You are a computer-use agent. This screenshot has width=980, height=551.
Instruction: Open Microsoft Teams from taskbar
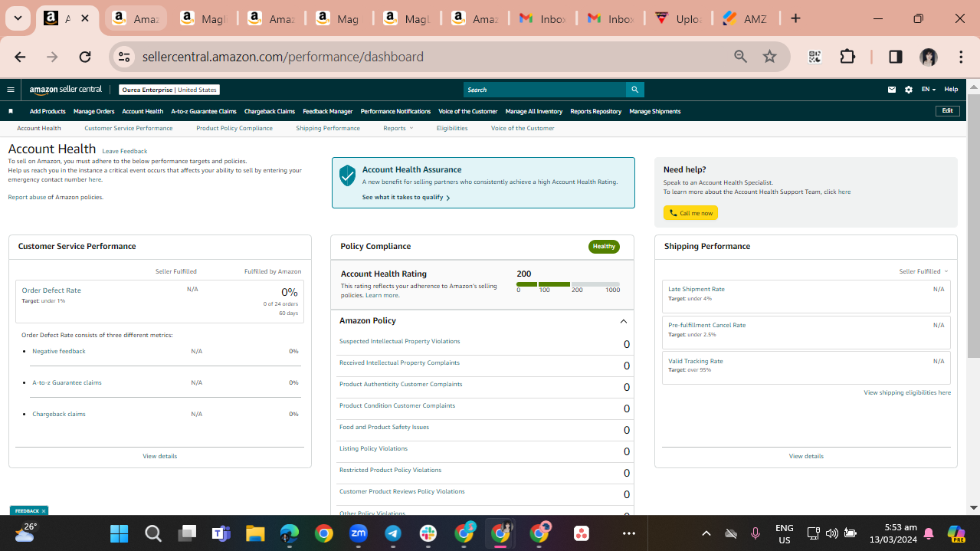pos(221,533)
